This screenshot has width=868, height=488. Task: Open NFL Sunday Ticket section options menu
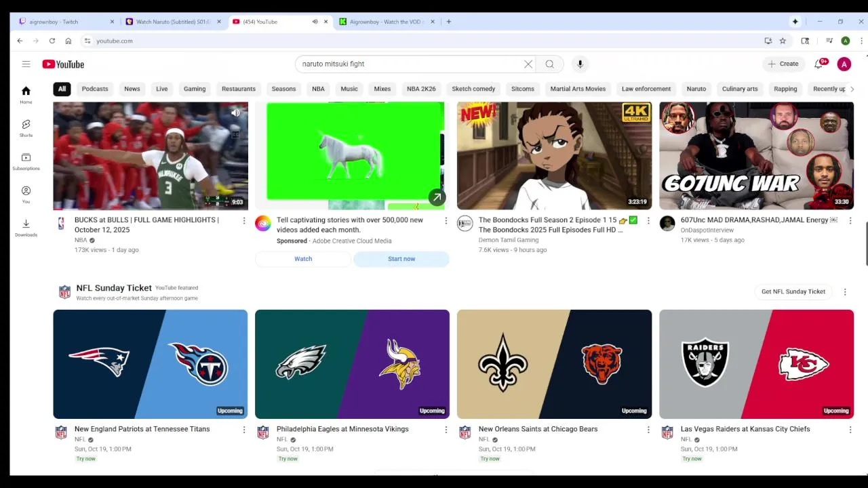point(845,291)
